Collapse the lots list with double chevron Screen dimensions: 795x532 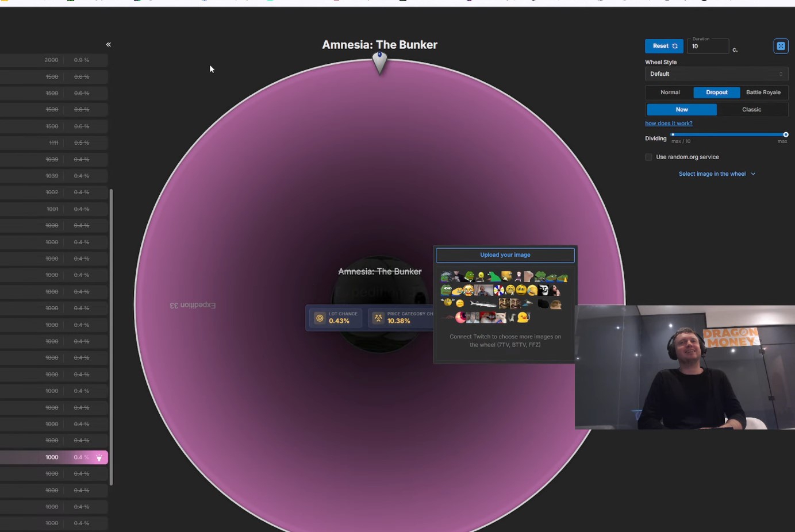click(108, 44)
